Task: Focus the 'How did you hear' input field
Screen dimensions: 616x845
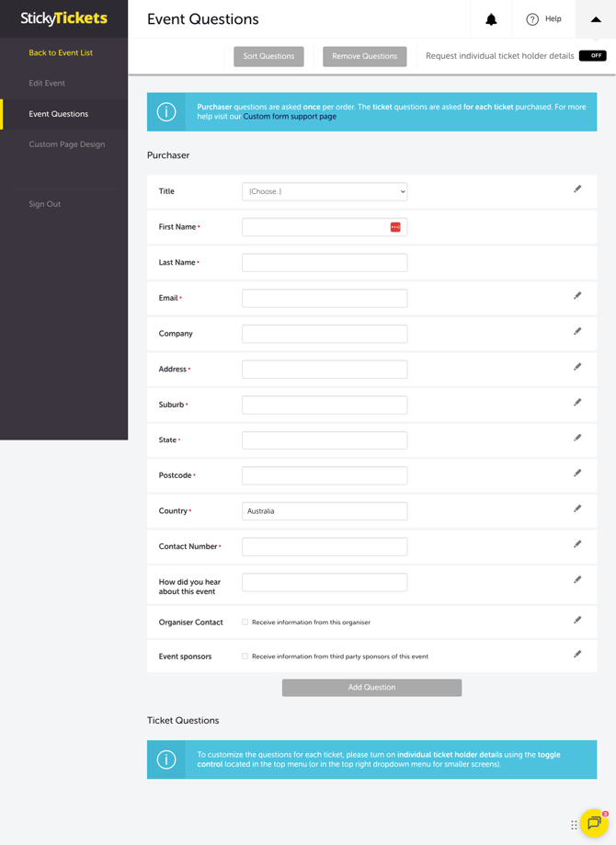Action: (325, 583)
